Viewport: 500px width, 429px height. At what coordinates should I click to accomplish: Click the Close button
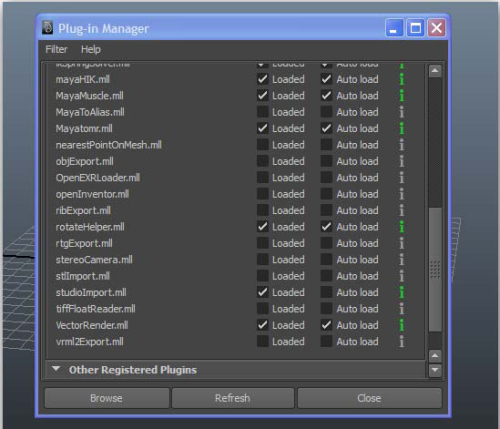click(x=369, y=398)
